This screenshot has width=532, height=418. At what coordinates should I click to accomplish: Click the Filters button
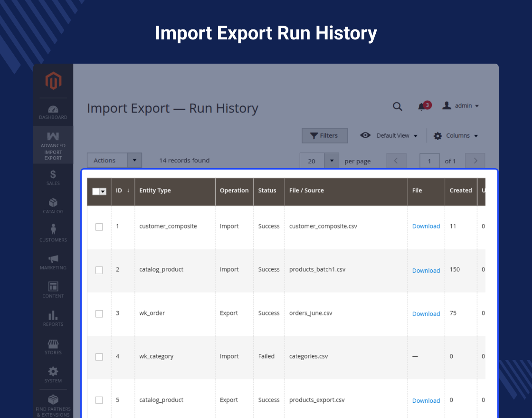click(x=325, y=135)
